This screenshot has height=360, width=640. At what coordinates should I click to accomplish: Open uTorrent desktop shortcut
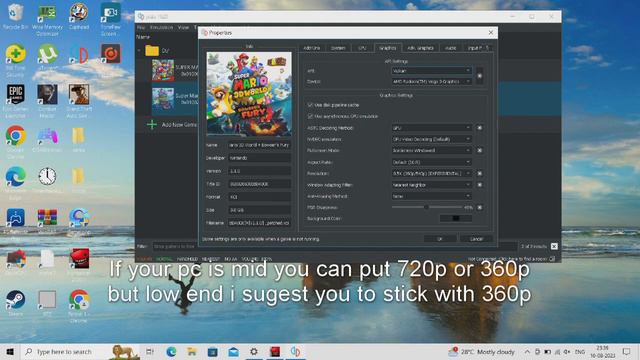pyautogui.click(x=47, y=57)
